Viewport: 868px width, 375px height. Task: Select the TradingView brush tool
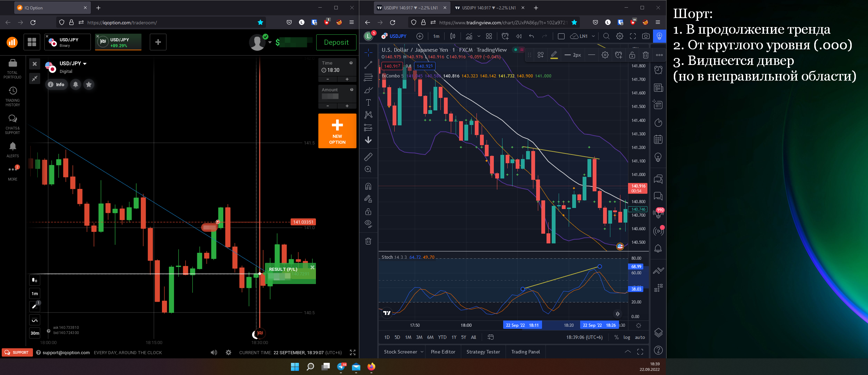[368, 90]
